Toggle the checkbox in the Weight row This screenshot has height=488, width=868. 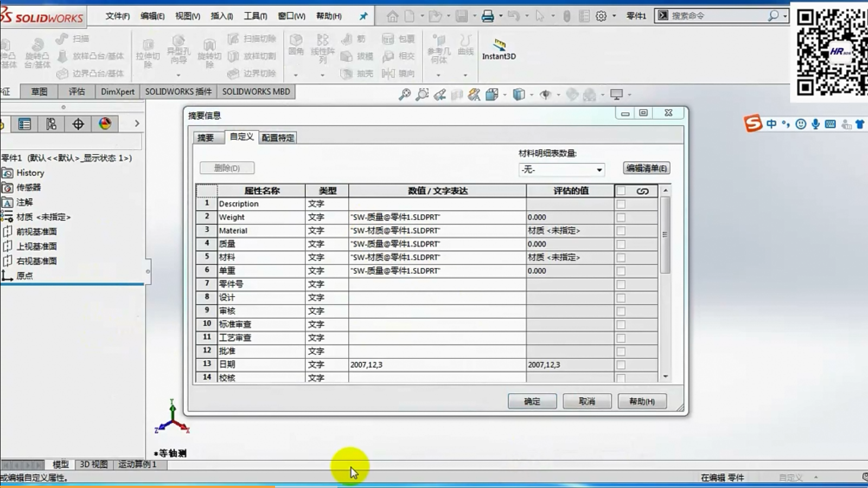621,217
